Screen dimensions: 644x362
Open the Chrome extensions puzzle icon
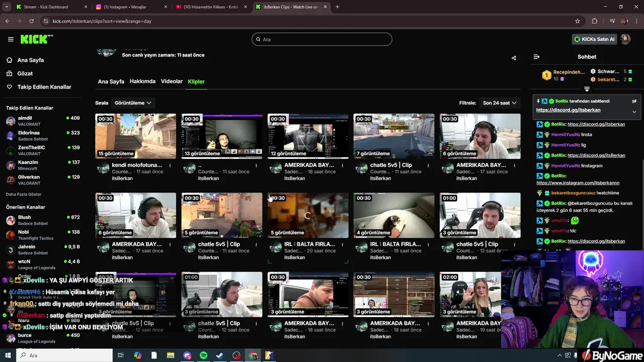click(595, 21)
